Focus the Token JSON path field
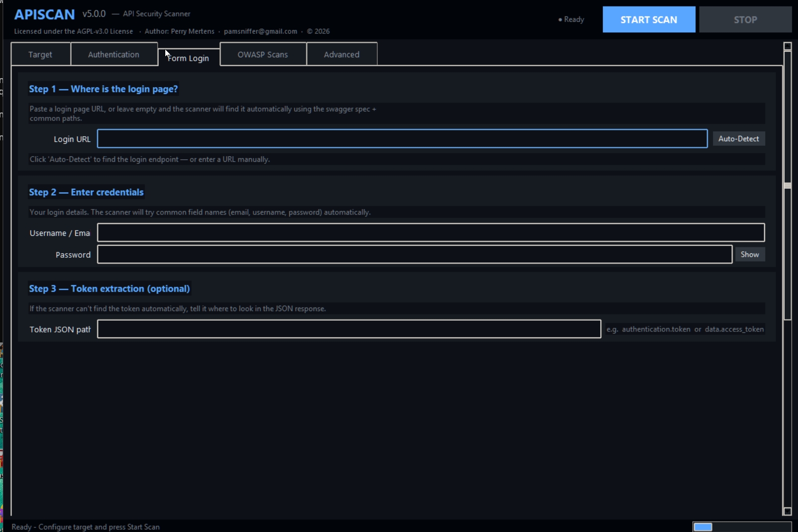Viewport: 798px width, 532px height. click(x=349, y=329)
